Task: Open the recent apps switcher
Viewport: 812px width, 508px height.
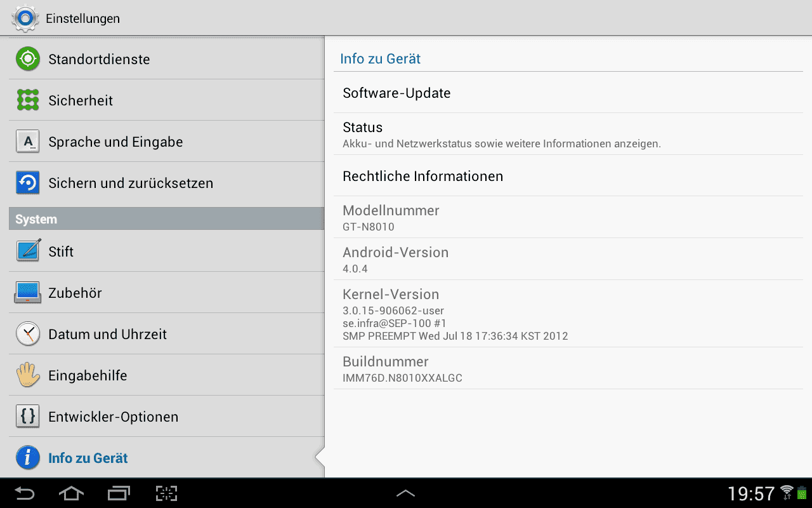Action: point(119,493)
